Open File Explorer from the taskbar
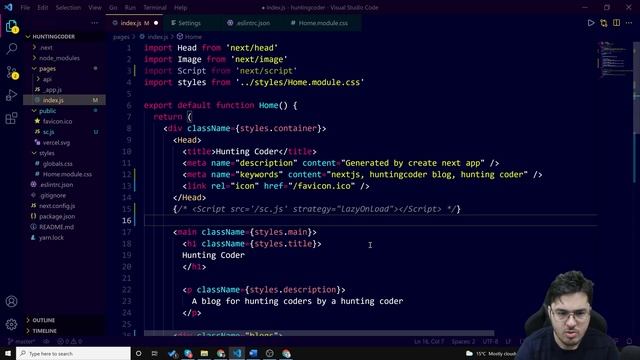This screenshot has width=640, height=360. click(204, 353)
